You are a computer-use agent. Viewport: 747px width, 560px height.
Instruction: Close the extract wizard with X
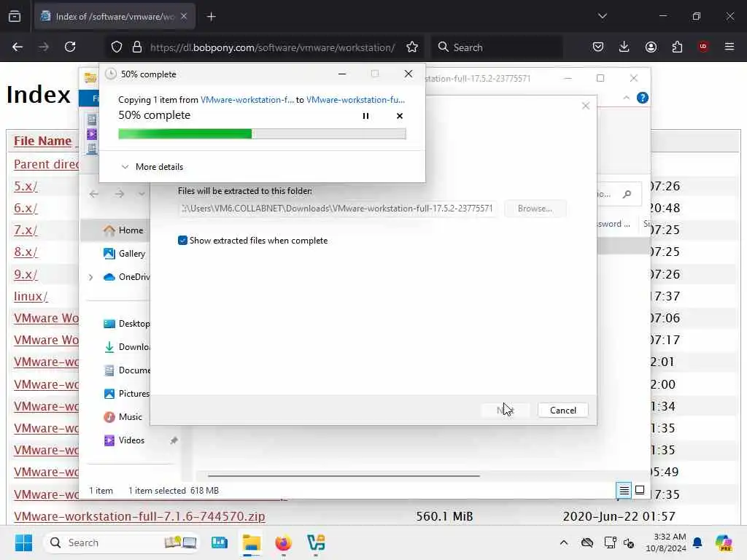point(586,106)
